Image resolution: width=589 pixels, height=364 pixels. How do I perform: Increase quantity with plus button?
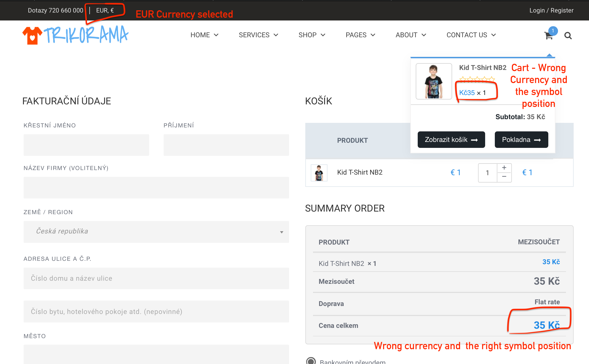coord(504,168)
